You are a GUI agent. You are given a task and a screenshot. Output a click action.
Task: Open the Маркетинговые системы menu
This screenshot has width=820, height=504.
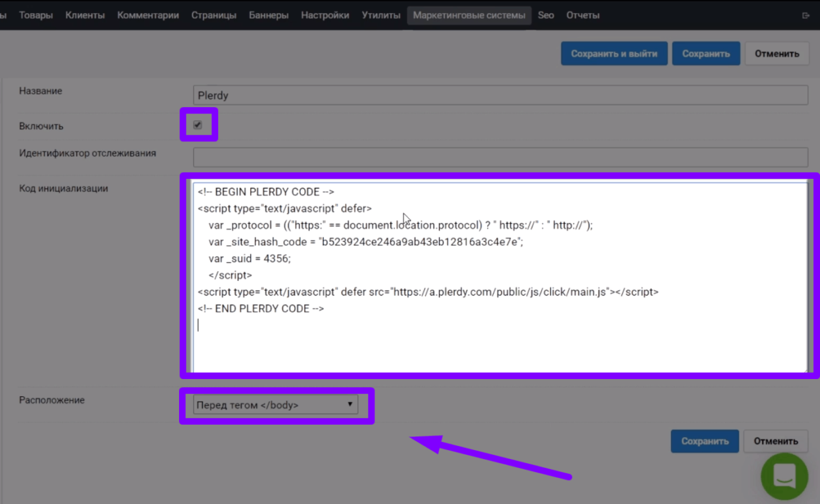469,15
